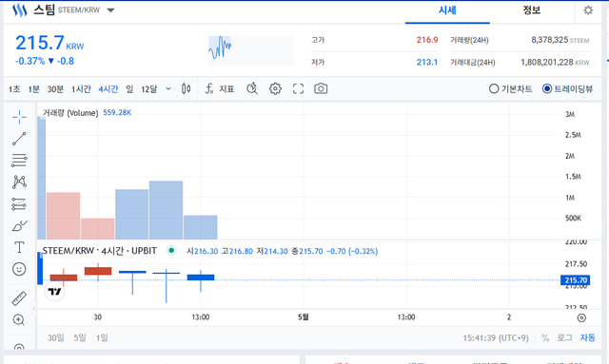This screenshot has width=609, height=364.
Task: Select the crosshair cursor tool
Action: pyautogui.click(x=19, y=117)
